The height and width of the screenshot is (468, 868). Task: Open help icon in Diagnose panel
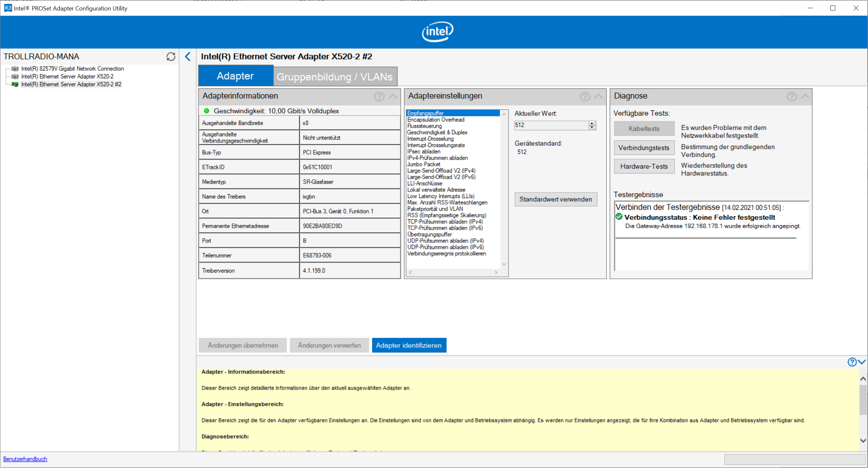tap(792, 96)
